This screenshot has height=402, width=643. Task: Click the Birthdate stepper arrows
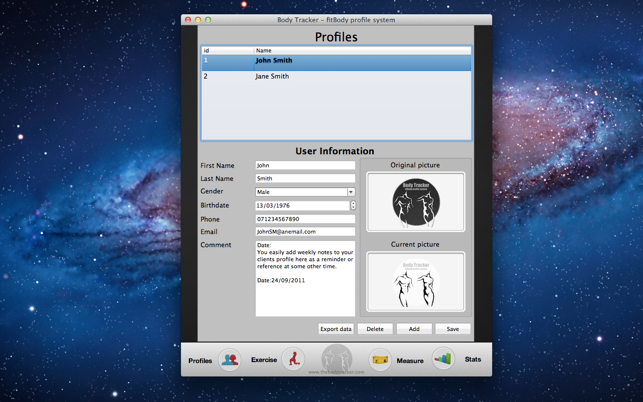pyautogui.click(x=353, y=205)
